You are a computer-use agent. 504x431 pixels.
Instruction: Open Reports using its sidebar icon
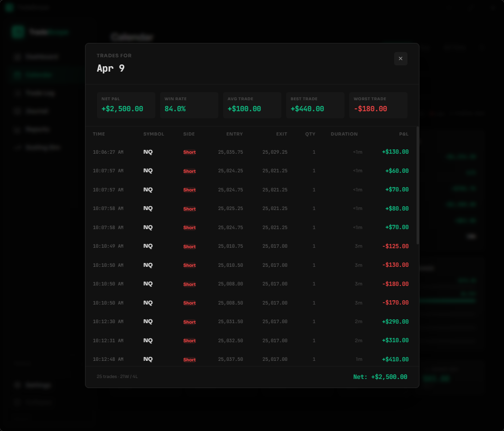click(17, 129)
